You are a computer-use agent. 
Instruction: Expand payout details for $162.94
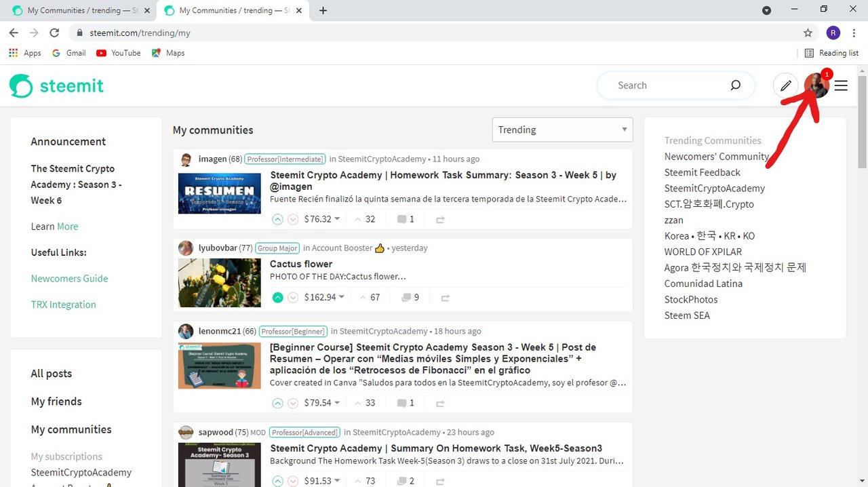coord(324,297)
